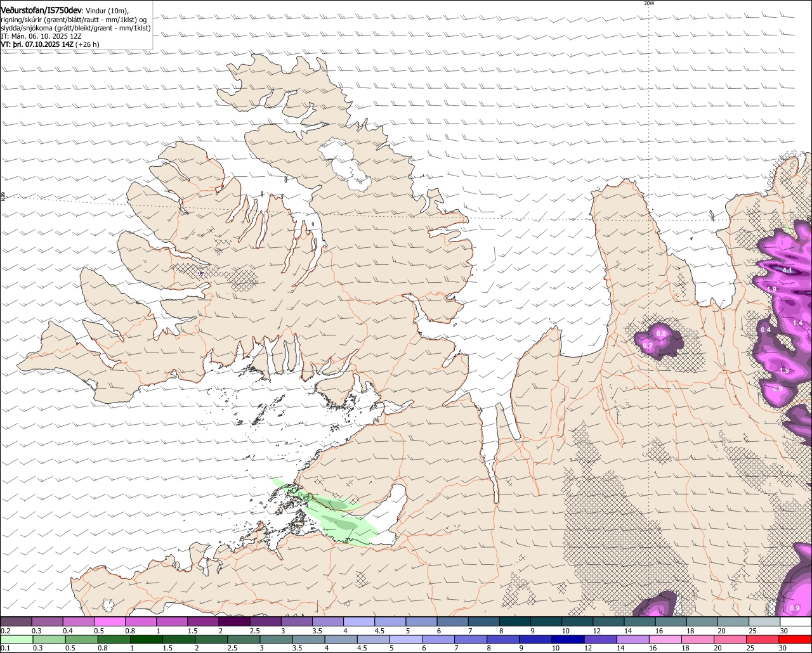Pick darkest green lower swatch labeled 1
This screenshot has height=653, width=812.
click(146, 639)
